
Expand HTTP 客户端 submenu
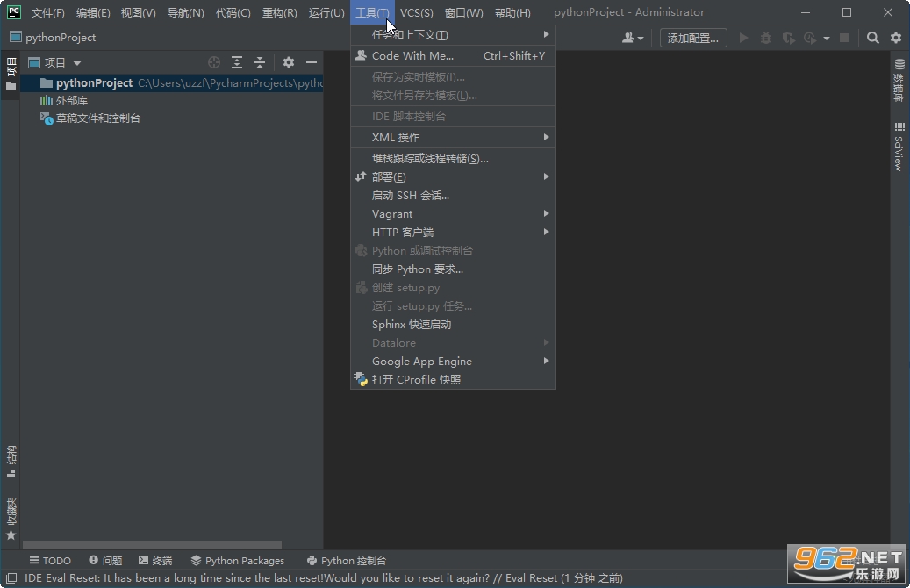coord(454,233)
